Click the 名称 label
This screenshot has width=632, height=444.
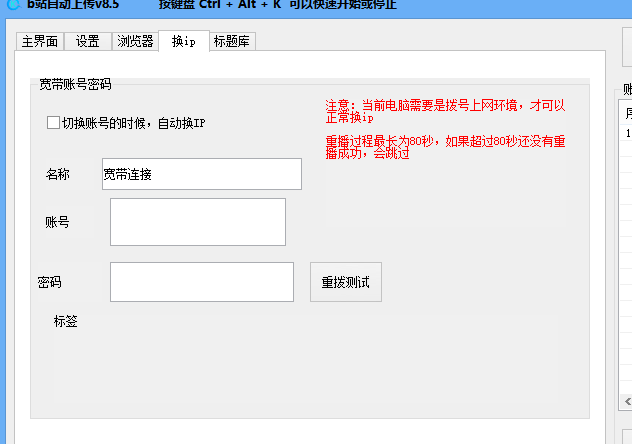[x=58, y=174]
